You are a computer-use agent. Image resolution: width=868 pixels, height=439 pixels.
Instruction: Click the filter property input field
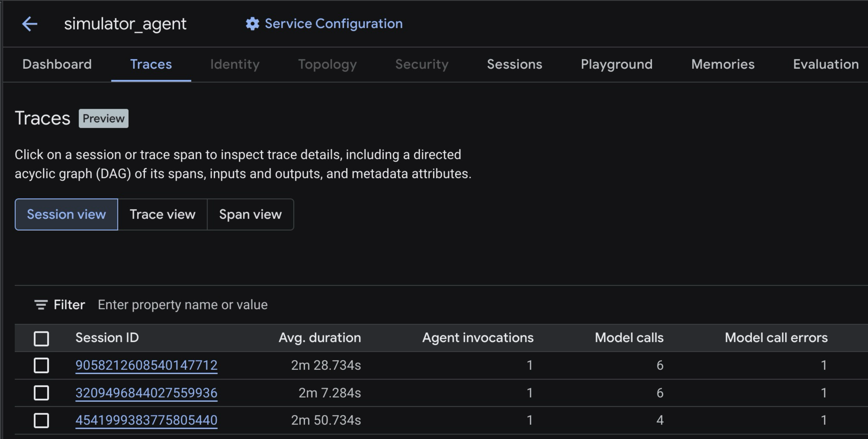coord(303,305)
